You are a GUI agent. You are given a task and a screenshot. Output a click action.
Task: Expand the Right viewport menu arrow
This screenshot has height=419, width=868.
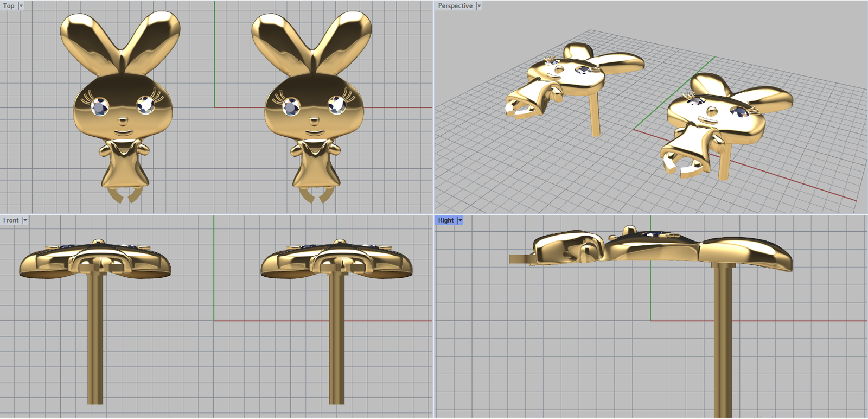click(460, 220)
